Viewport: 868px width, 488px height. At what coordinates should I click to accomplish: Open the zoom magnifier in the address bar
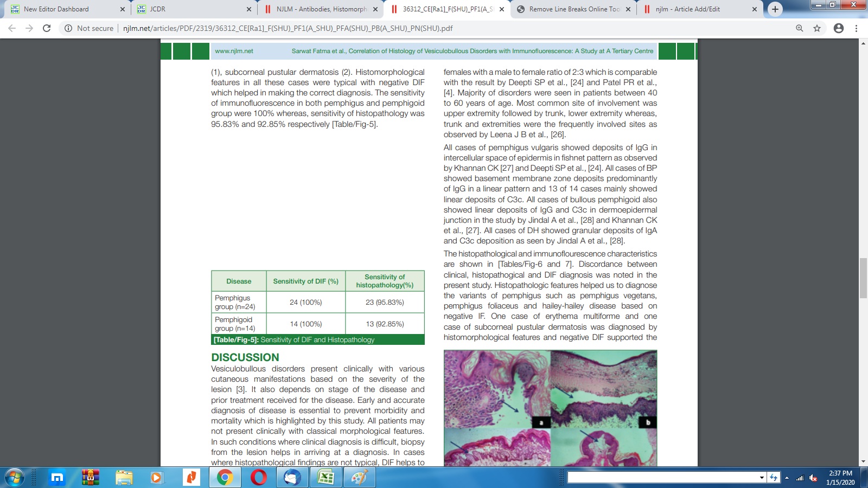(799, 28)
